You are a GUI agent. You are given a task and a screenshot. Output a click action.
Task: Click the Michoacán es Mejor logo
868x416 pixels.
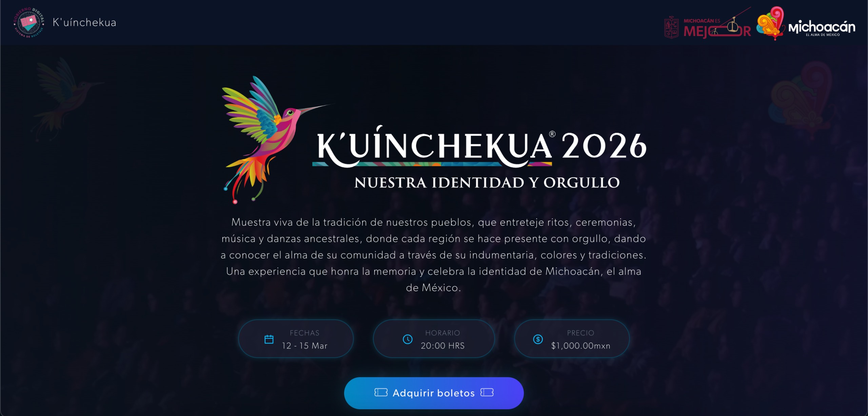(717, 24)
